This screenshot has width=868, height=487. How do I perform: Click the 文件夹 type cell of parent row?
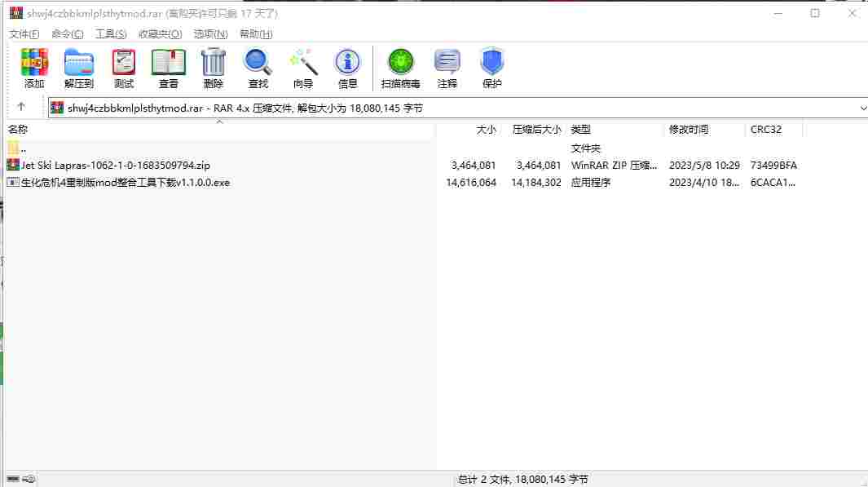tap(585, 148)
